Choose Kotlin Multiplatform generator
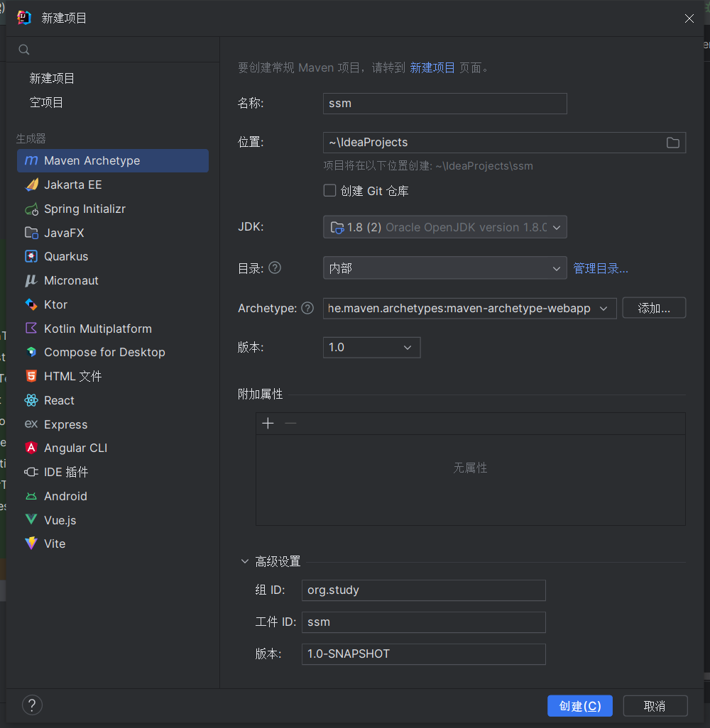 coord(113,329)
